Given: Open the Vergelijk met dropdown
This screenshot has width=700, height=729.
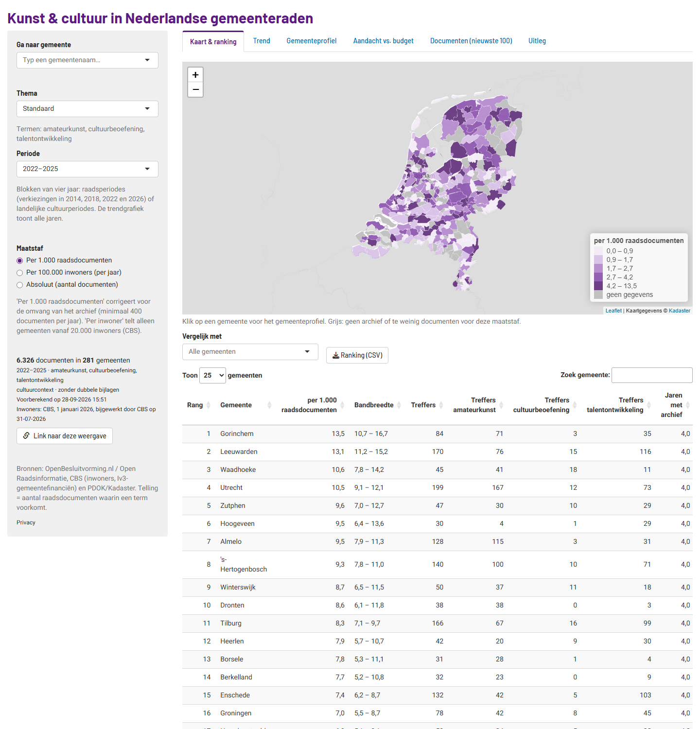Looking at the screenshot, I should [x=250, y=352].
